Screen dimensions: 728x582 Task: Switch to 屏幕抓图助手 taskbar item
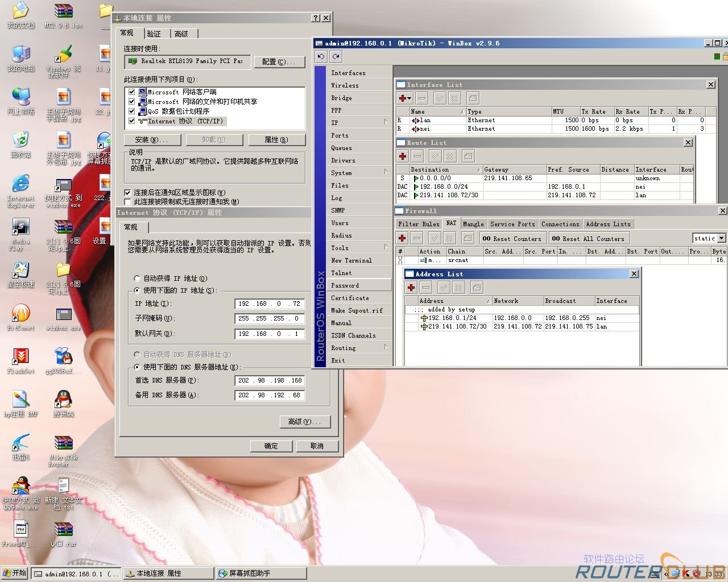tap(262, 573)
